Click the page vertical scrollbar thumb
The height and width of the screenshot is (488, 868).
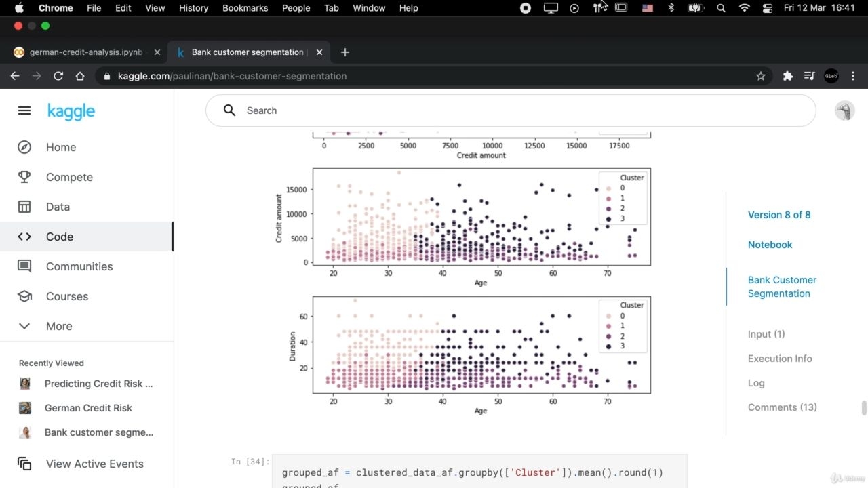click(x=864, y=408)
